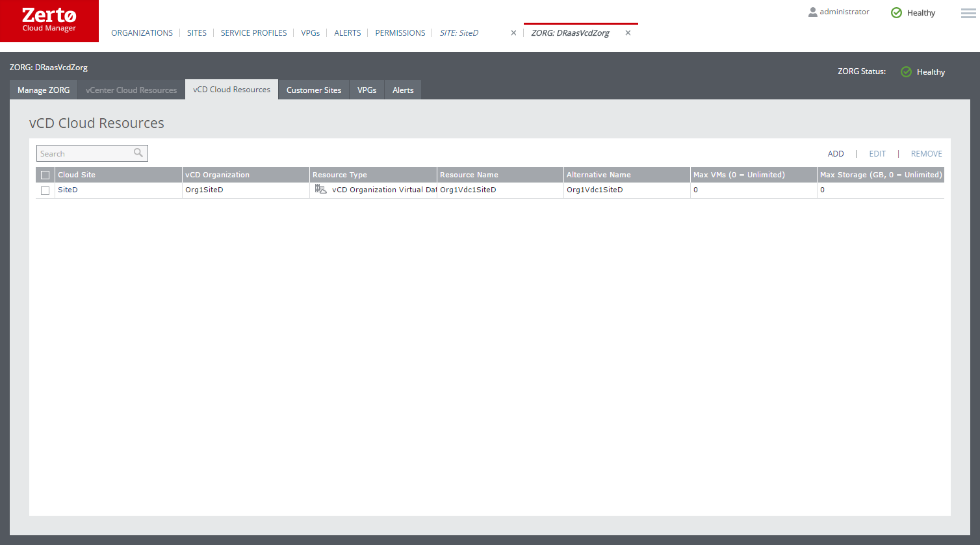Click the administrator user icon
Viewport: 980px width, 545px height.
tap(812, 12)
